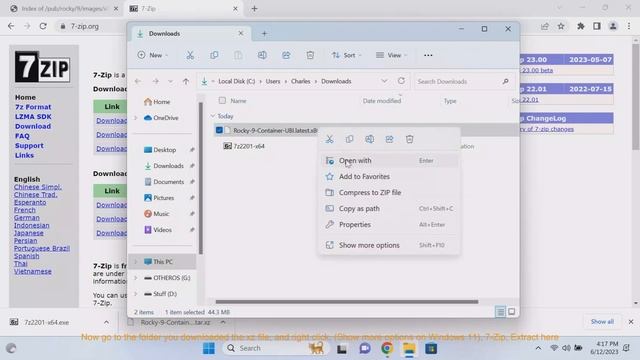
Task: Choose Add to Favorites in context menu
Action: [x=389, y=176]
